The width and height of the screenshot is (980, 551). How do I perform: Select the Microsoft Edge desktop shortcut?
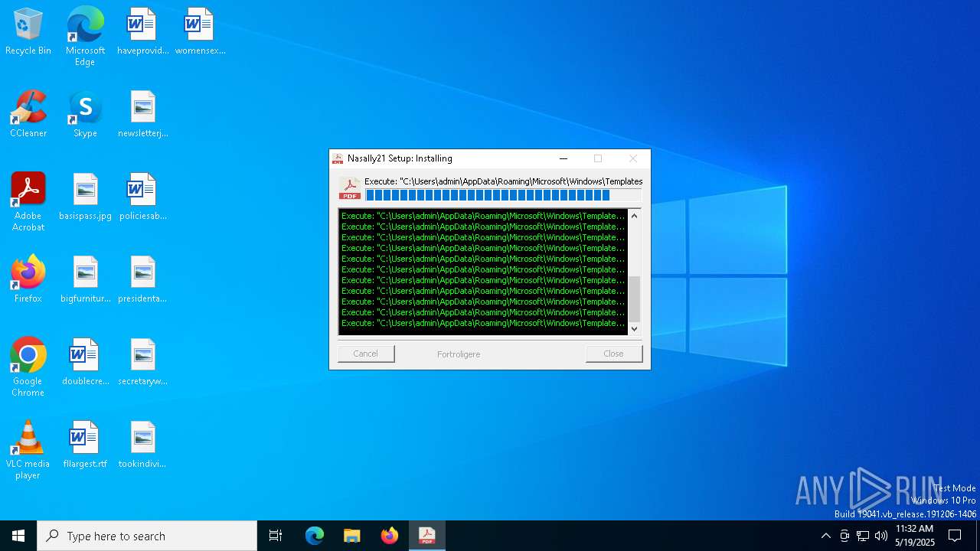pos(85,37)
